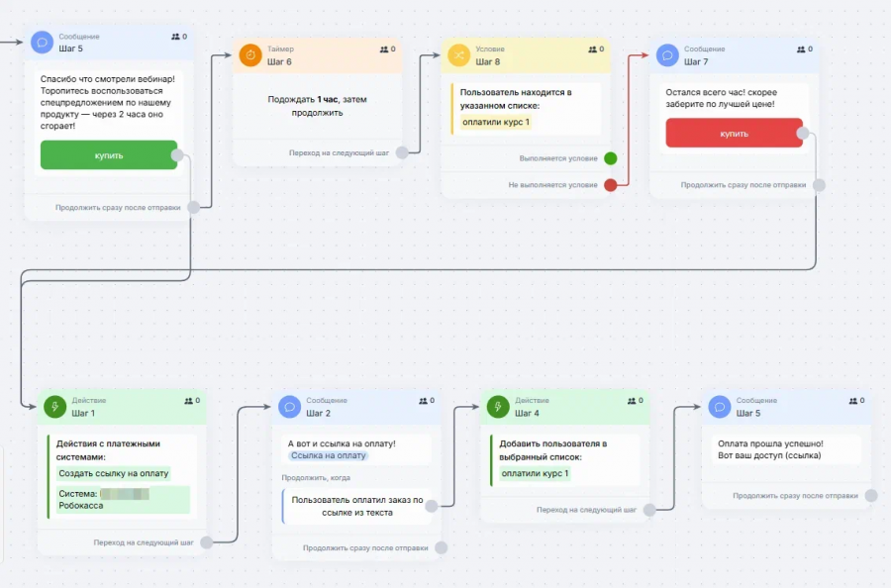891x588 pixels.
Task: Click the 'Пользователь оплатил заказ' condition box
Action: click(357, 506)
